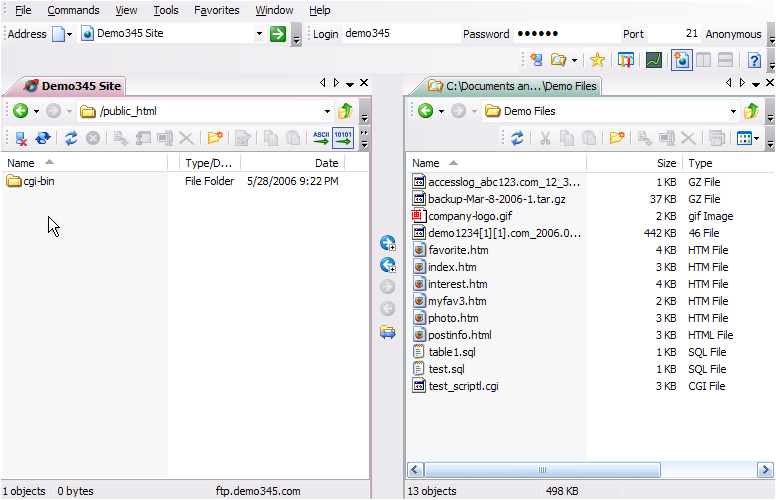Go back in local Demo Files pane
Image resolution: width=776 pixels, height=500 pixels.
(425, 111)
